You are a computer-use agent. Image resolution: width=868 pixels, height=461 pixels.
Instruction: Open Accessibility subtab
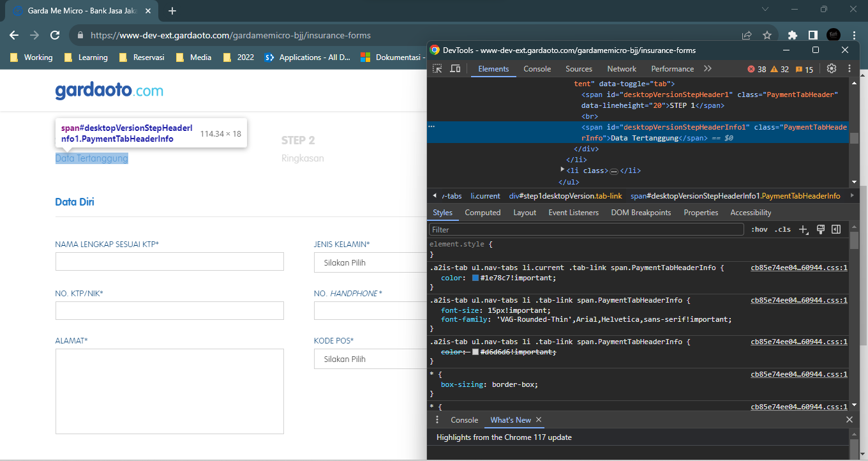(751, 213)
